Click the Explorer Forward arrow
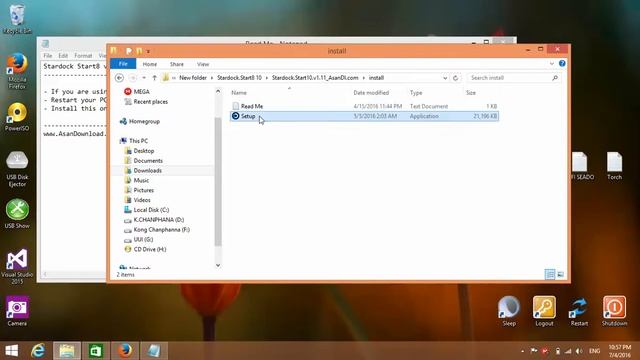Screen dimensions: 640x360 [133, 78]
